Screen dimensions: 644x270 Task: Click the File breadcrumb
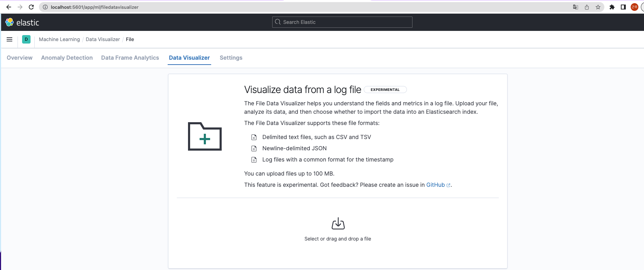(130, 39)
